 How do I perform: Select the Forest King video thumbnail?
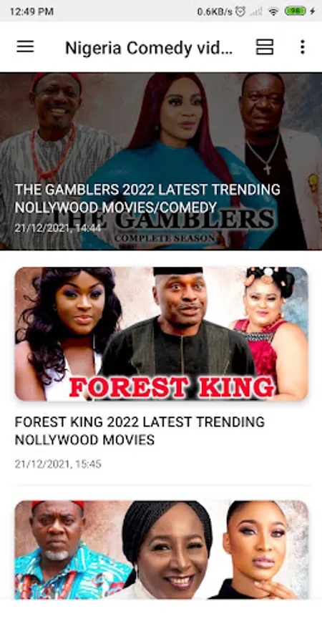point(162,334)
